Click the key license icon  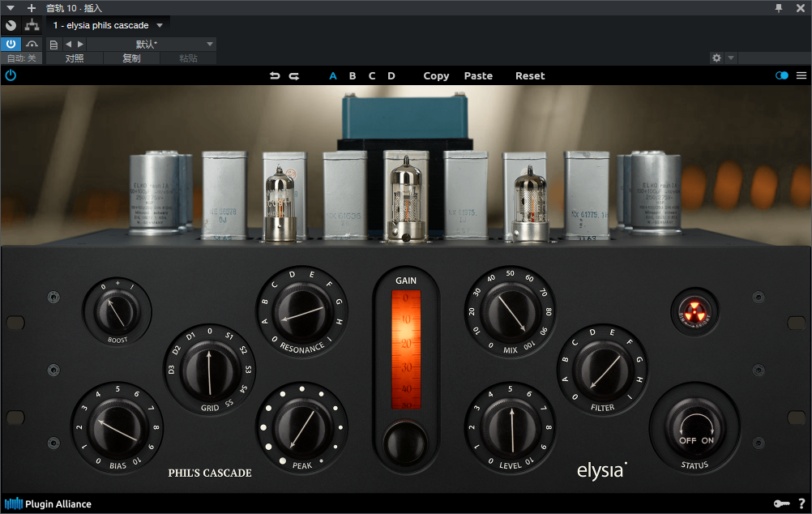[781, 503]
